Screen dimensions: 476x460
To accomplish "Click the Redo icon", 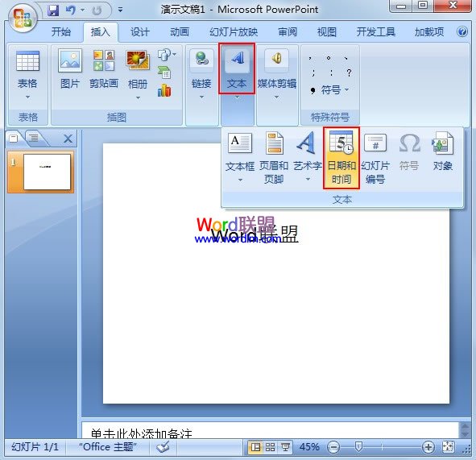I will [97, 10].
